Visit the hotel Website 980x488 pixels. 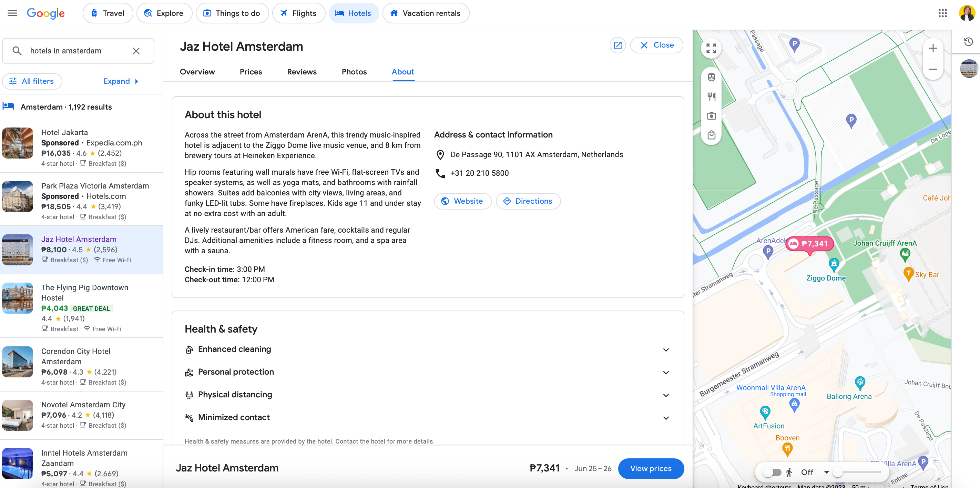coord(462,201)
